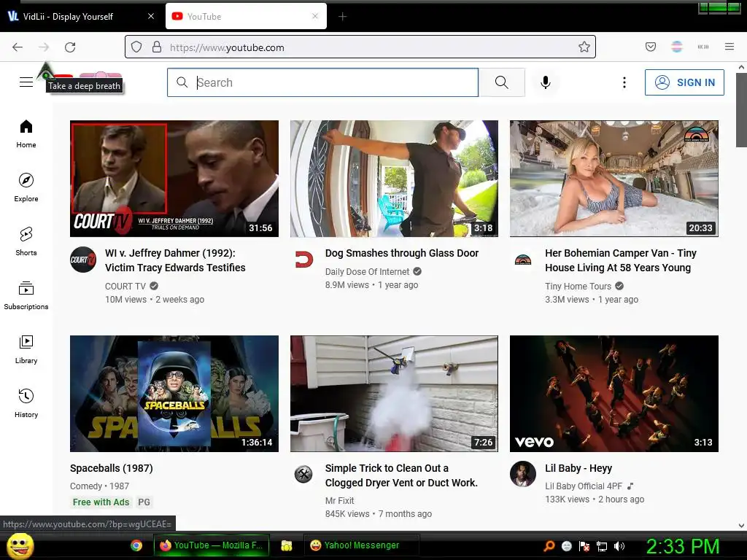
Task: Click the Lil Baby - Heyy title
Action: coord(578,469)
